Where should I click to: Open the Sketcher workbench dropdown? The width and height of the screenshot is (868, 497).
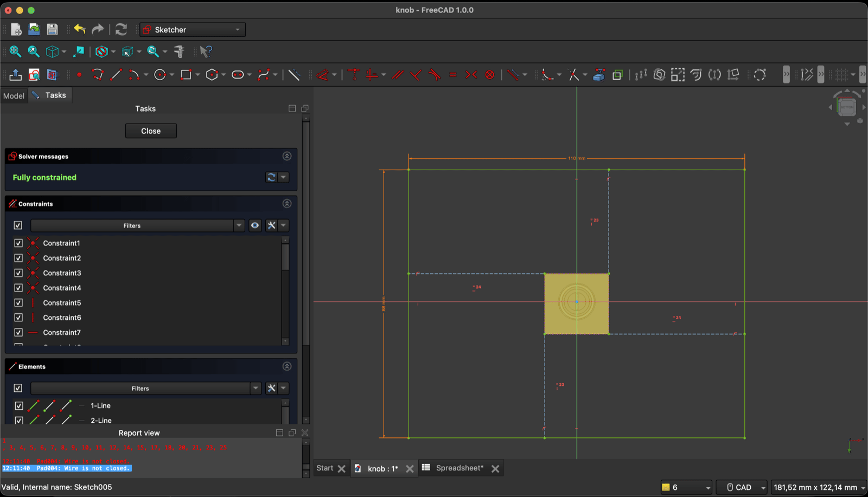[193, 29]
